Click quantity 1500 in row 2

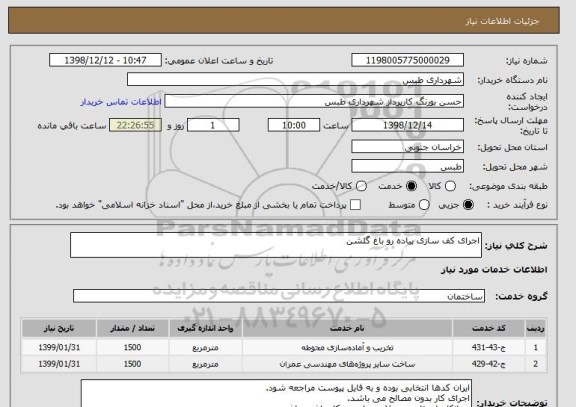133,364
